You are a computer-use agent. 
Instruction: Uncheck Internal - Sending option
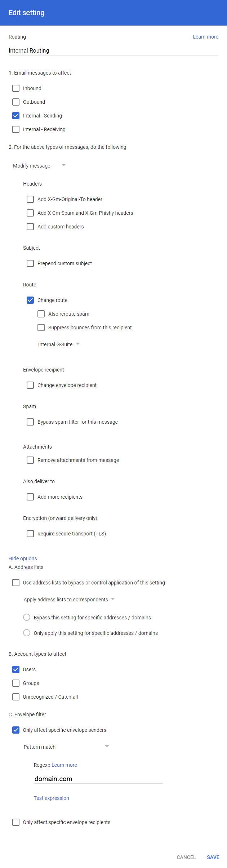pos(16,116)
